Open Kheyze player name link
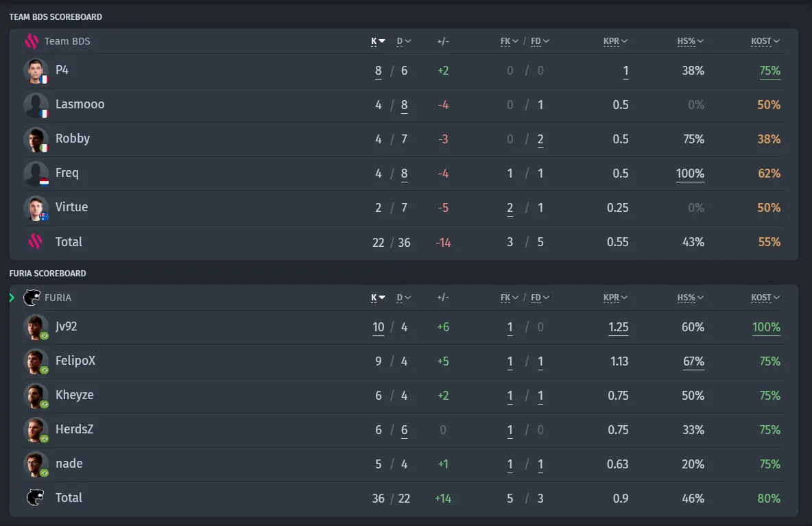This screenshot has width=812, height=526. (75, 395)
